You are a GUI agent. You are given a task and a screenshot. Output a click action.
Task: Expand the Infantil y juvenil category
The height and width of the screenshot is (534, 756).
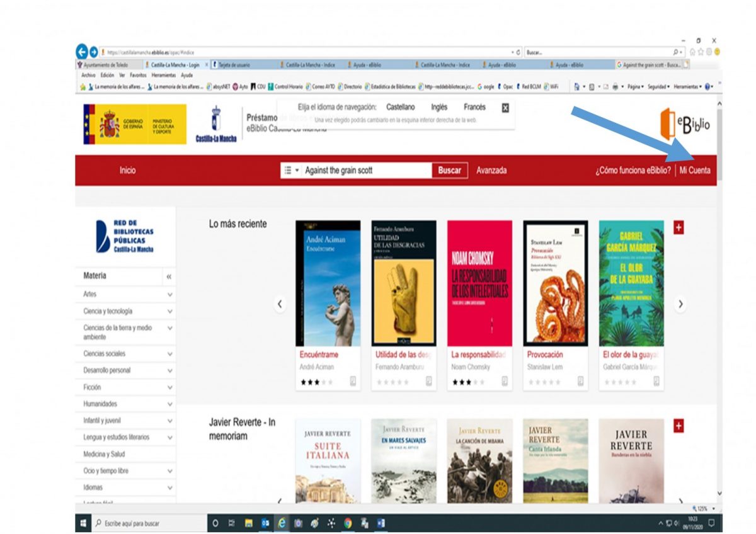click(170, 421)
